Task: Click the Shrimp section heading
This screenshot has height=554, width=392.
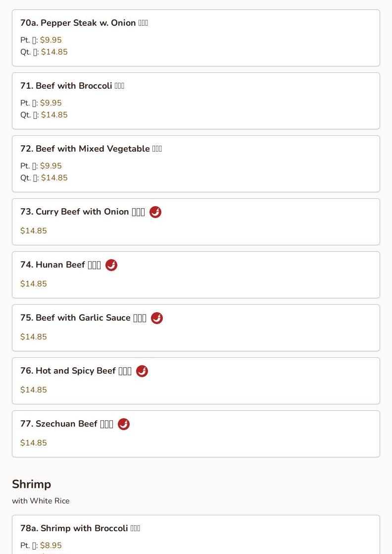Action: [31, 484]
